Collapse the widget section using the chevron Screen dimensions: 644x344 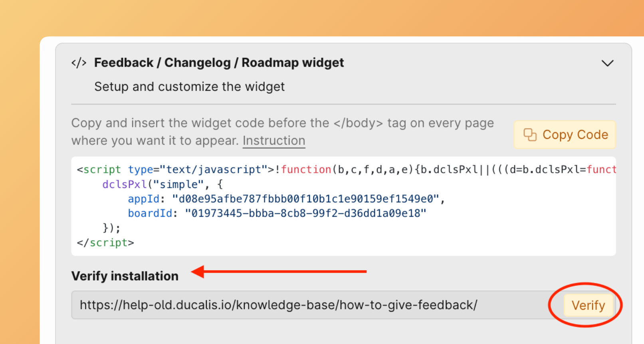coord(607,63)
